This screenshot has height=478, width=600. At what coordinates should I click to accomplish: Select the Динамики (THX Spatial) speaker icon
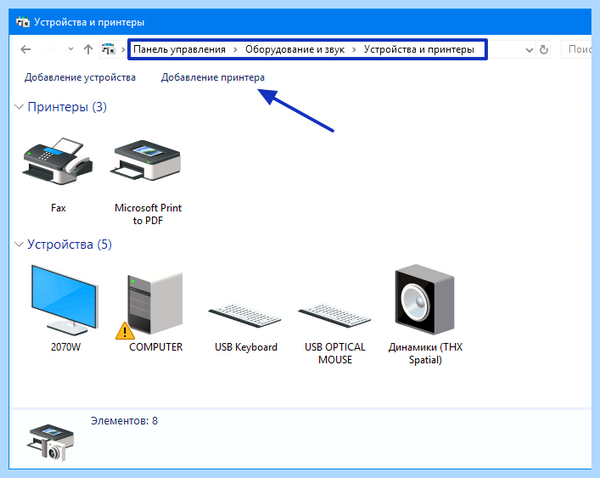pos(424,300)
